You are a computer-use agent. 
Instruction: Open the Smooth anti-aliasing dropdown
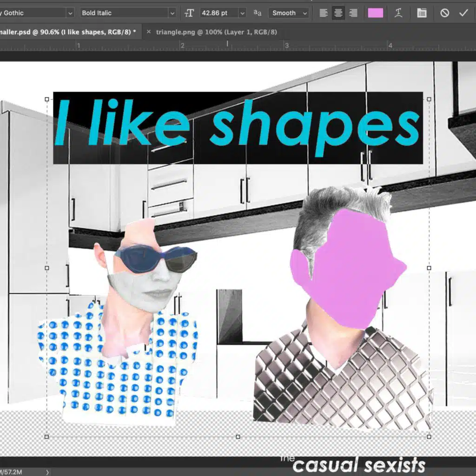pos(305,13)
